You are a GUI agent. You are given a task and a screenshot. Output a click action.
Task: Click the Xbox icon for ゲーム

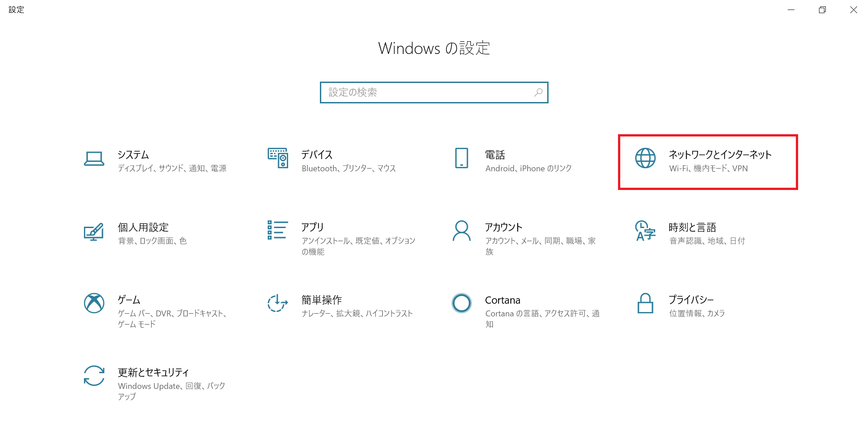pos(94,303)
